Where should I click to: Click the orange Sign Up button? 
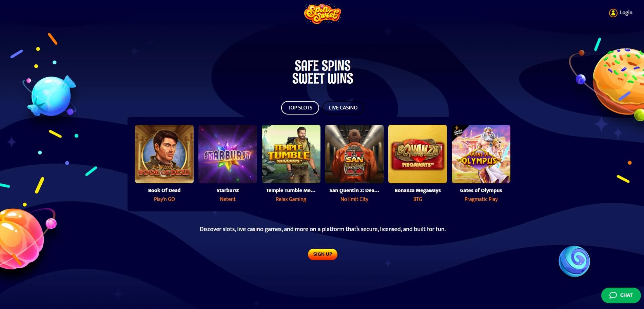[x=323, y=254]
